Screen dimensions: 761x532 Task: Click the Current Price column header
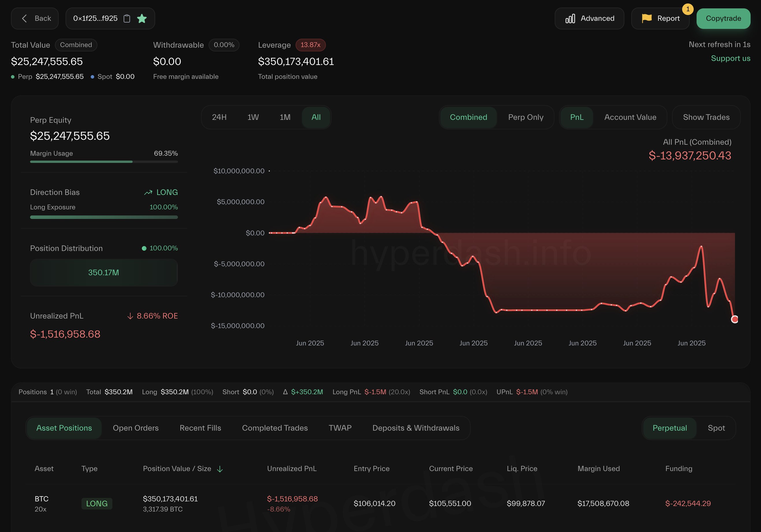click(451, 469)
